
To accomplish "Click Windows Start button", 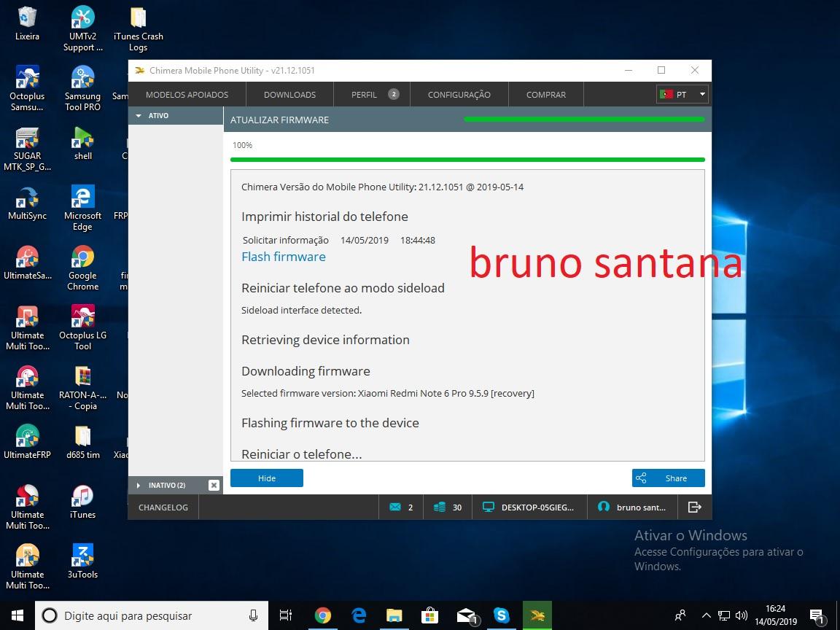I will pos(17,615).
